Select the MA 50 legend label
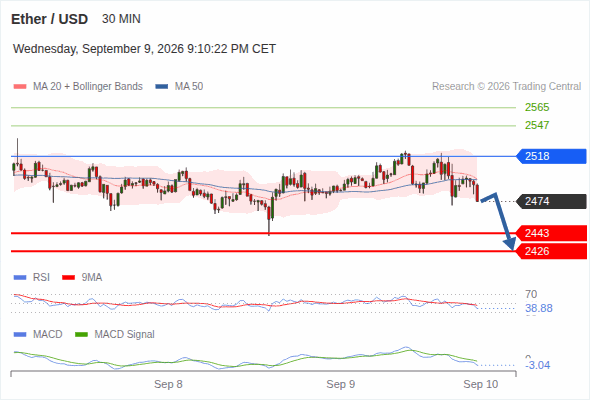Viewport: 590px width, 400px height. [x=189, y=87]
